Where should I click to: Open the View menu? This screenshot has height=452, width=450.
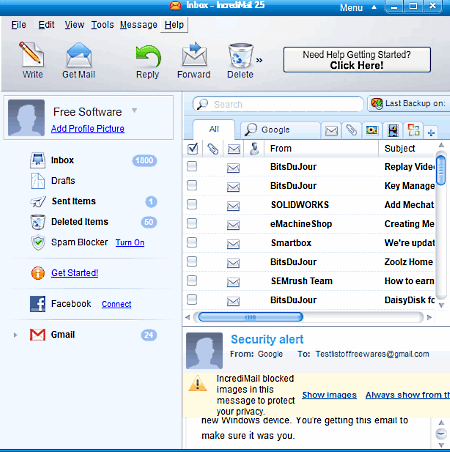(x=74, y=25)
